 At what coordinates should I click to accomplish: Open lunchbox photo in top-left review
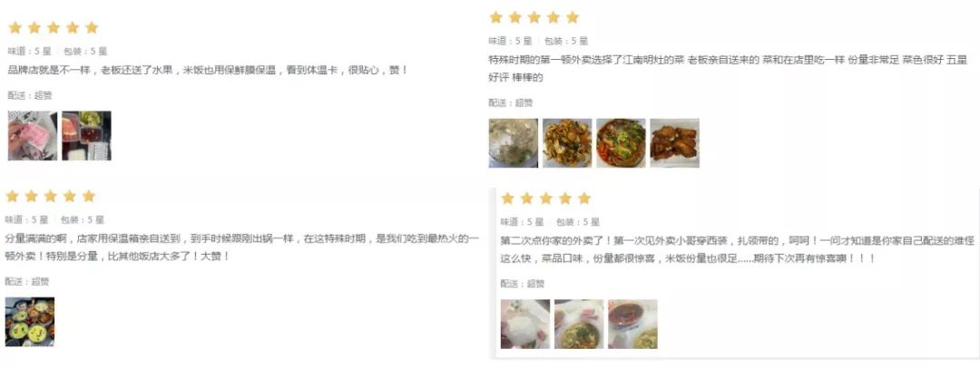[x=86, y=136]
